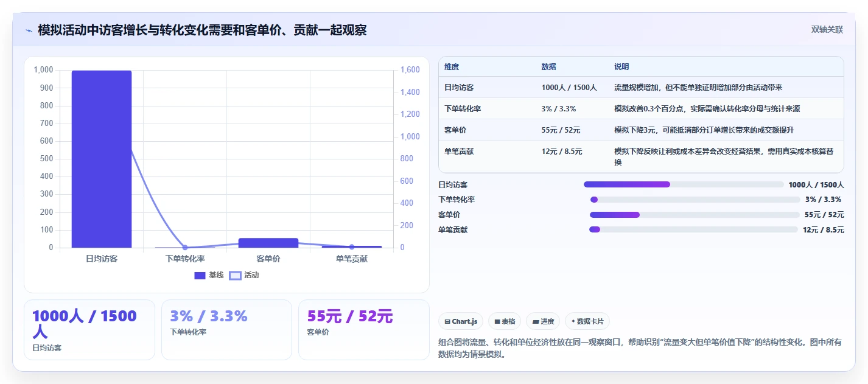
Task: Click the 3% / 3.3% data card
Action: [226, 330]
